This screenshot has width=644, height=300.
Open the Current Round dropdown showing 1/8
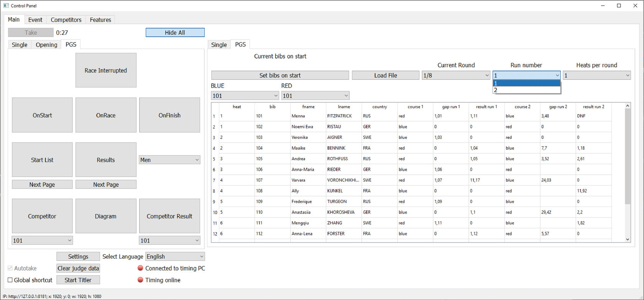[x=456, y=75]
